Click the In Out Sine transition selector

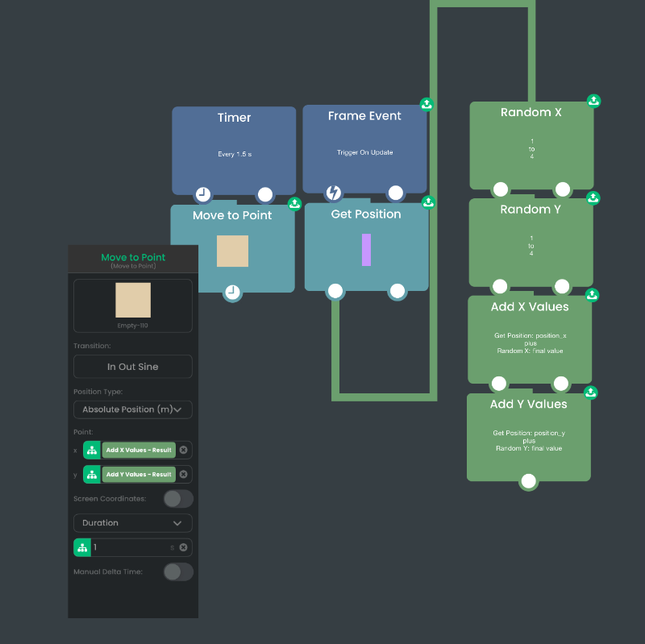click(133, 367)
